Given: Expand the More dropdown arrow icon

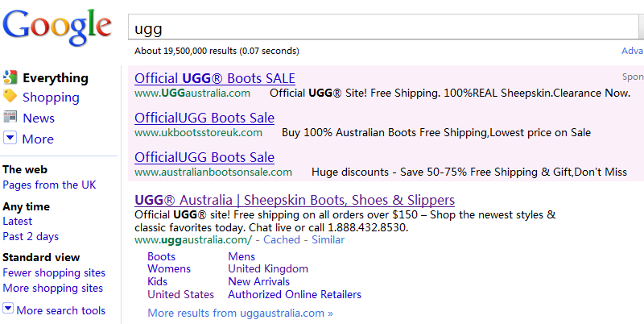Looking at the screenshot, I should point(10,138).
